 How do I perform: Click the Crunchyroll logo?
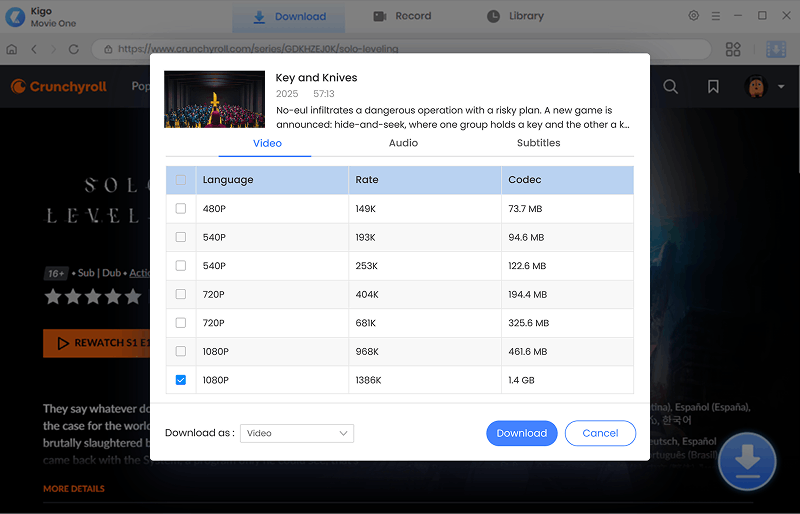tap(59, 86)
